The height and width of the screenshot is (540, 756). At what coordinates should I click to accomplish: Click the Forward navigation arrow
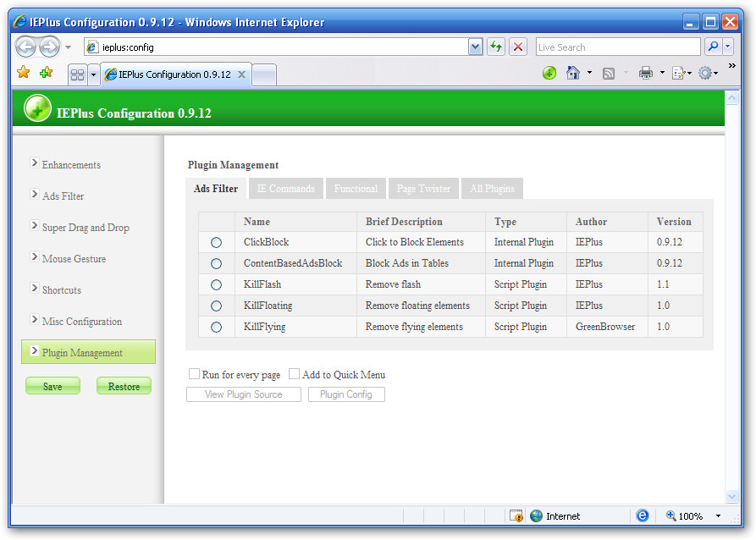click(x=49, y=47)
